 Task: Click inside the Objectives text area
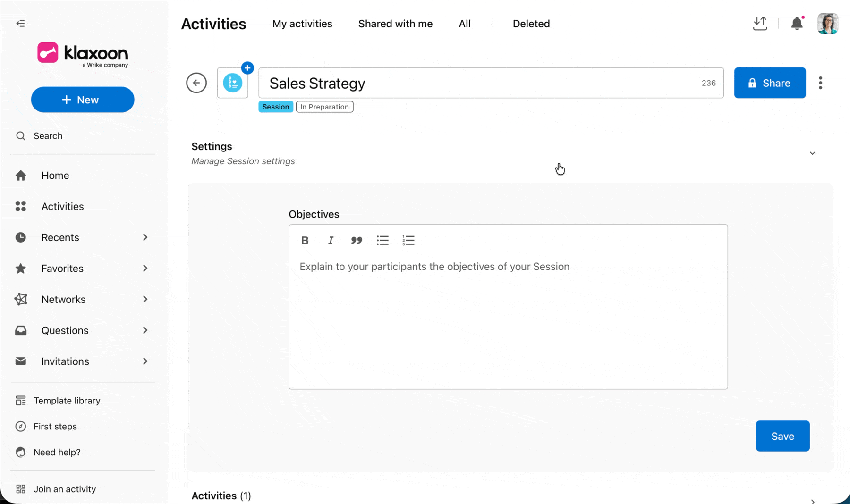(x=508, y=321)
